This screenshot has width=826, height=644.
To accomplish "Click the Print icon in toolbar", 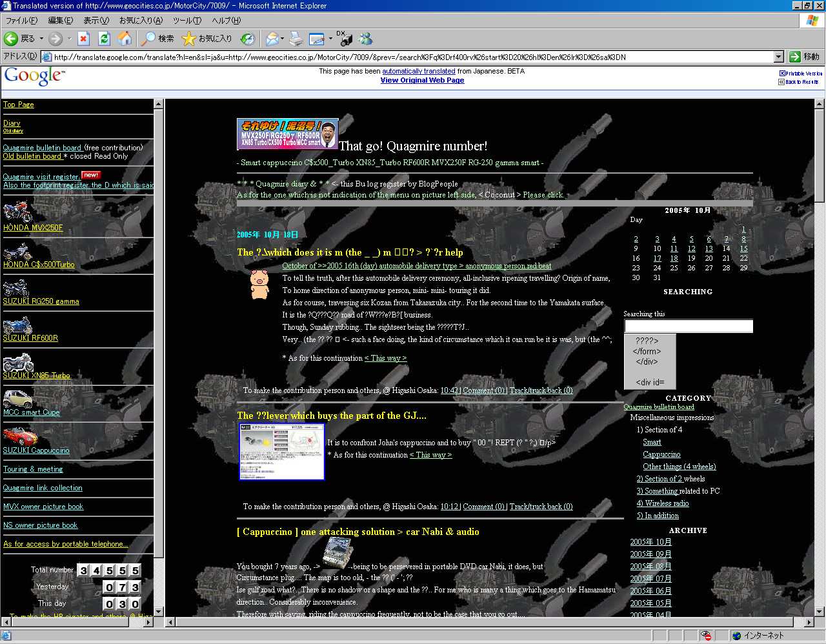I will [296, 39].
